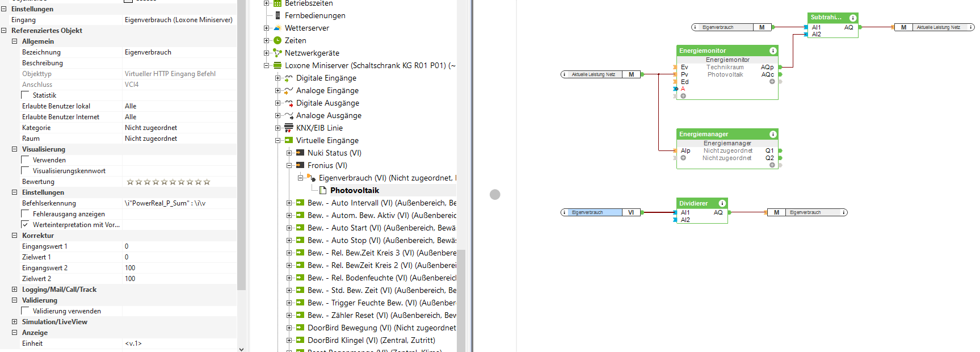The image size is (980, 352).
Task: Click the Virtuelle Eingänge green icon
Action: [289, 140]
